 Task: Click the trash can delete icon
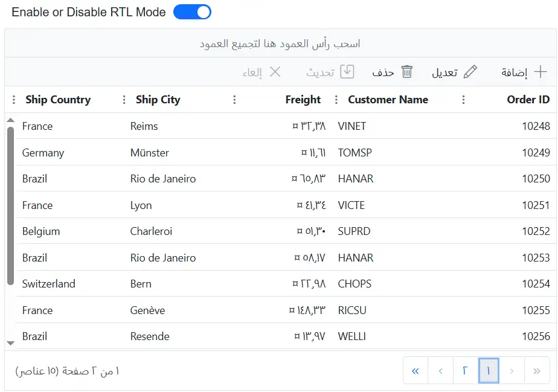click(407, 72)
